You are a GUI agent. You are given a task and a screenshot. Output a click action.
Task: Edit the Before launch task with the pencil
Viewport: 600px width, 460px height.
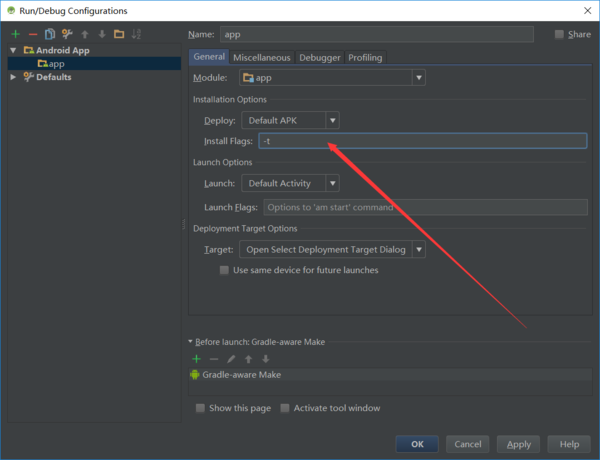tap(231, 359)
